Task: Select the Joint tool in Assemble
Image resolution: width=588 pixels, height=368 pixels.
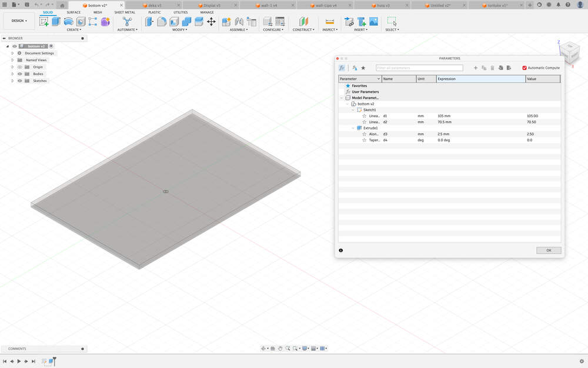Action: pyautogui.click(x=239, y=22)
